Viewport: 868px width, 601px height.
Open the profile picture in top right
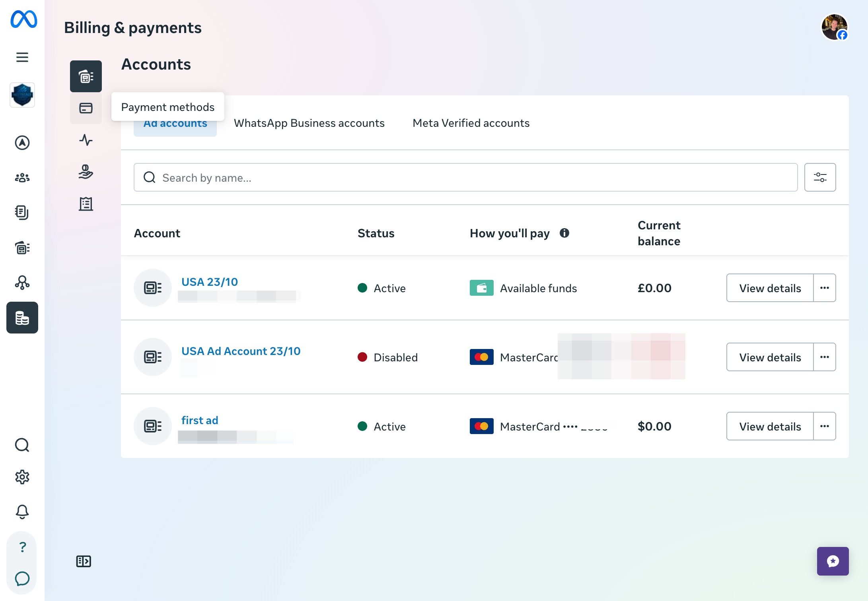[835, 27]
